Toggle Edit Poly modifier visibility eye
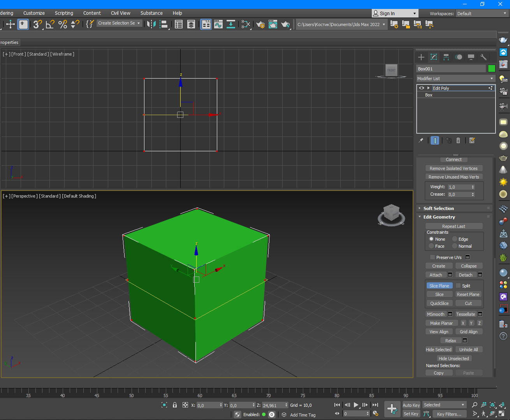The image size is (510, 420). pyautogui.click(x=421, y=88)
